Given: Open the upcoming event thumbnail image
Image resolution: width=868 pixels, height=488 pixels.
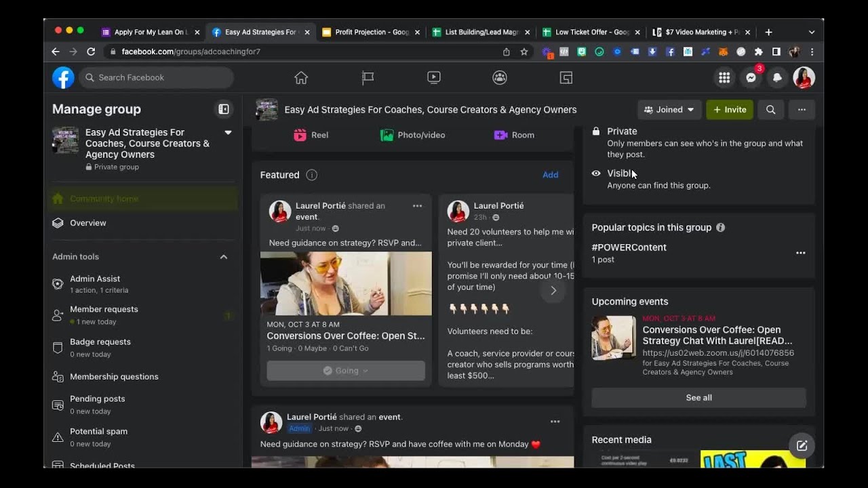Looking at the screenshot, I should [x=614, y=338].
